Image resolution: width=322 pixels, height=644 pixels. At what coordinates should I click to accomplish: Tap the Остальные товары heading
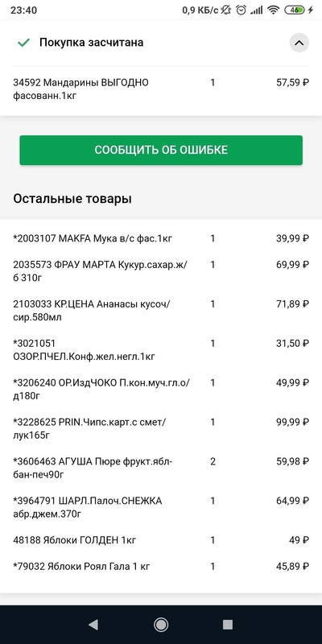click(72, 199)
